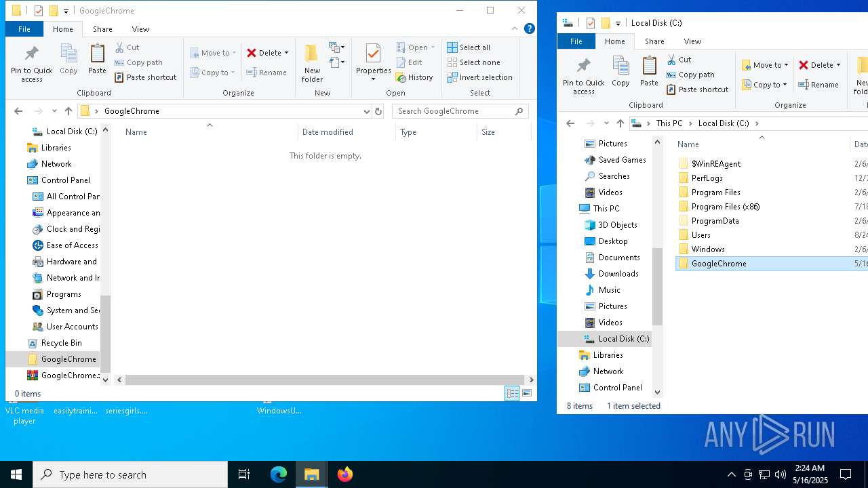Viewport: 868px width, 488px height.
Task: Select Windows folder in Local Disk list
Action: pyautogui.click(x=708, y=249)
